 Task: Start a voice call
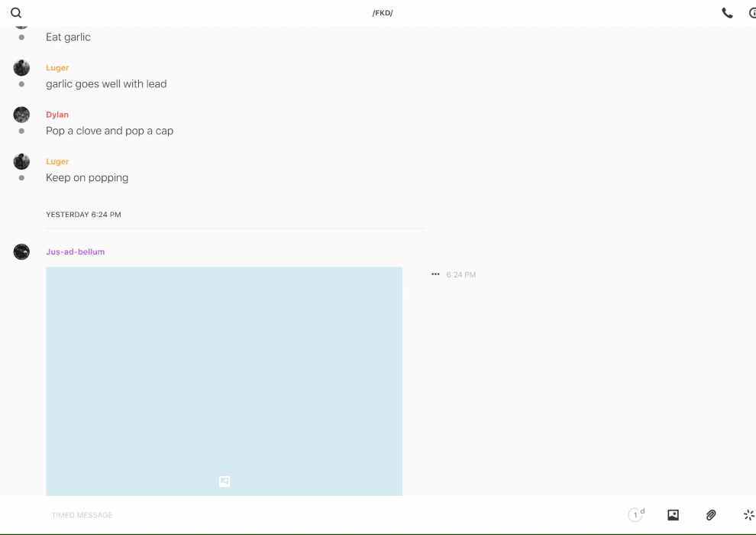coord(727,13)
